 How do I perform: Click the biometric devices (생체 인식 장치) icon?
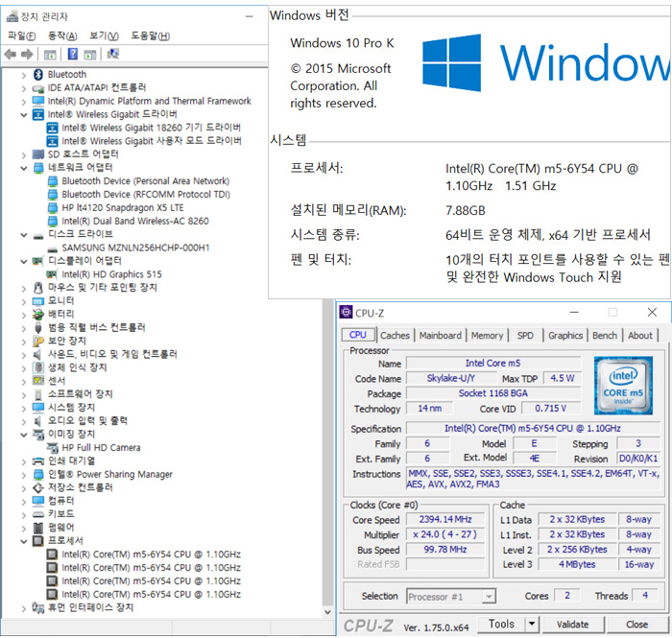click(x=38, y=367)
